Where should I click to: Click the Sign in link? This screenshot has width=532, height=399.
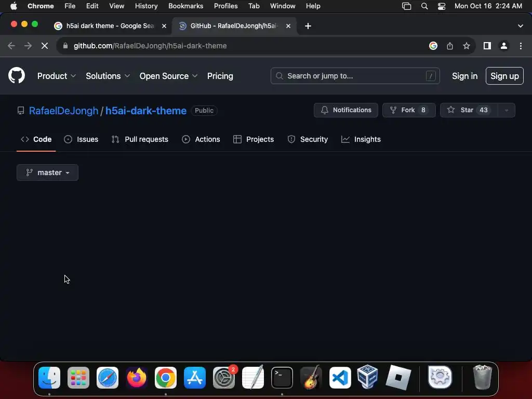[464, 76]
